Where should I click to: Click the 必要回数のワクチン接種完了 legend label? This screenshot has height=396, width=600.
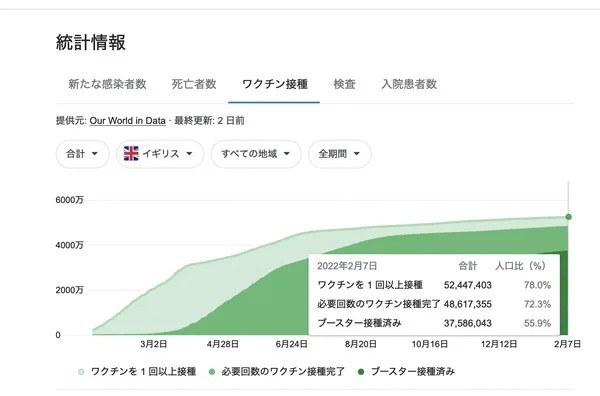point(283,372)
